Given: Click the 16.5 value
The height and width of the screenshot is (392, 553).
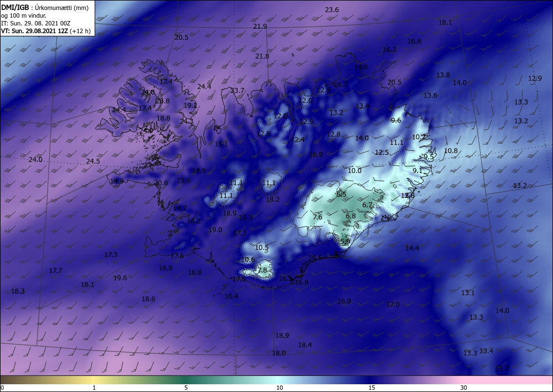Looking at the screenshot, I should pos(286,279).
